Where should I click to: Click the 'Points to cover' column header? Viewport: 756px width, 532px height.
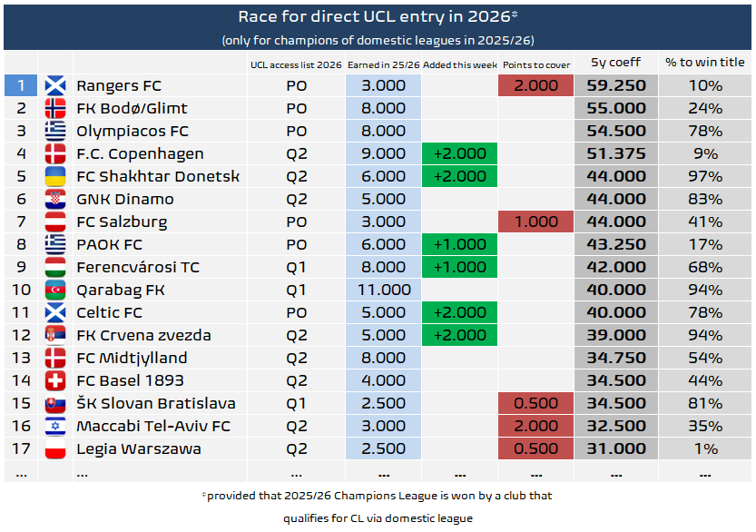(535, 64)
